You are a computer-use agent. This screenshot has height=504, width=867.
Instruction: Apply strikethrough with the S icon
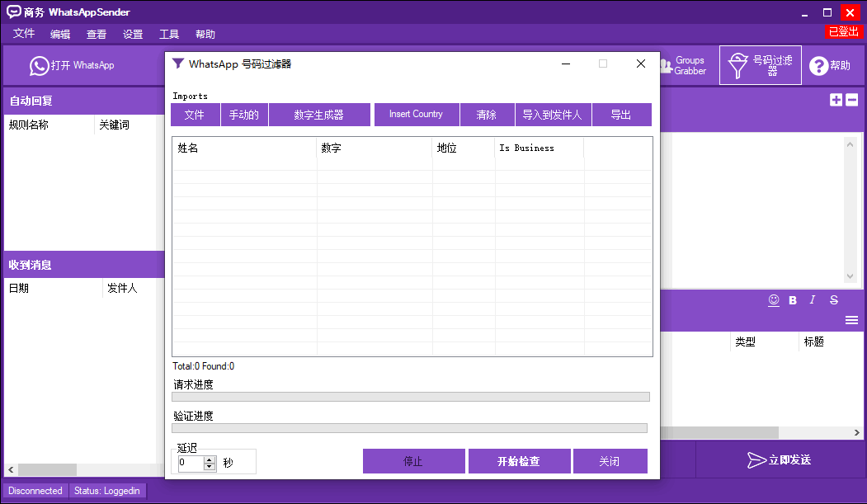tap(834, 299)
